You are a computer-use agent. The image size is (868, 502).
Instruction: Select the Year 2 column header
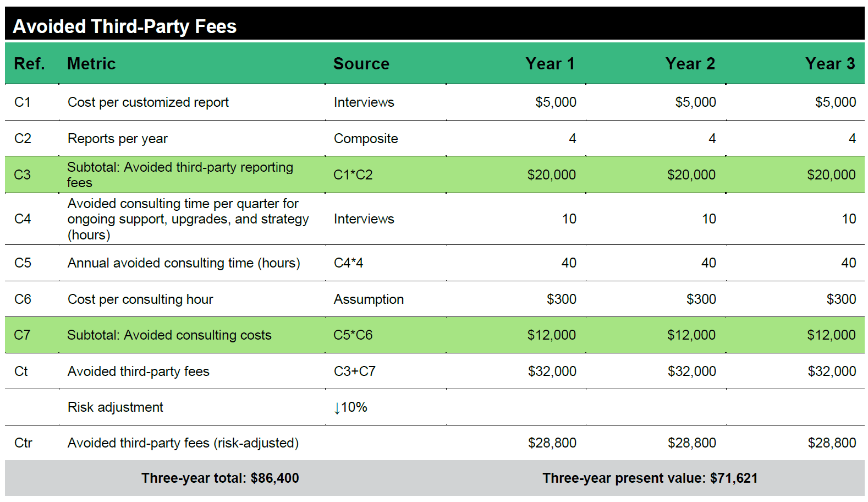tap(690, 64)
